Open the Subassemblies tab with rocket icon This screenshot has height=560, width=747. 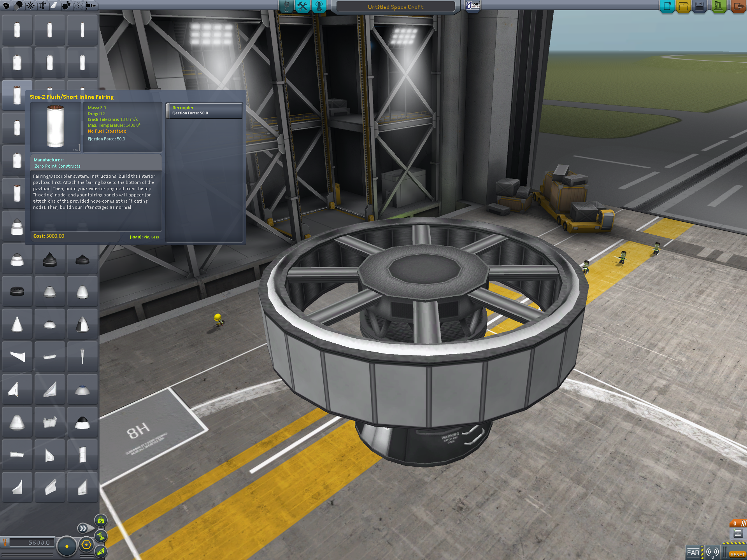pyautogui.click(x=91, y=5)
